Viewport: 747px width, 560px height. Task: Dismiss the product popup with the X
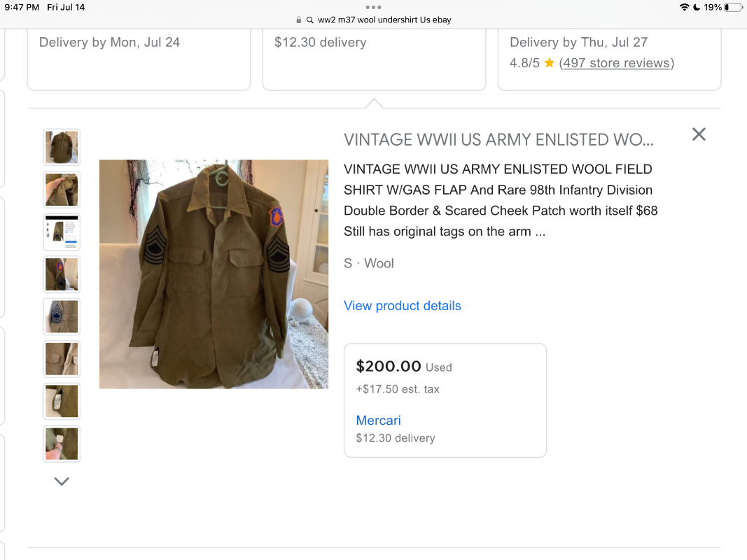click(x=698, y=134)
